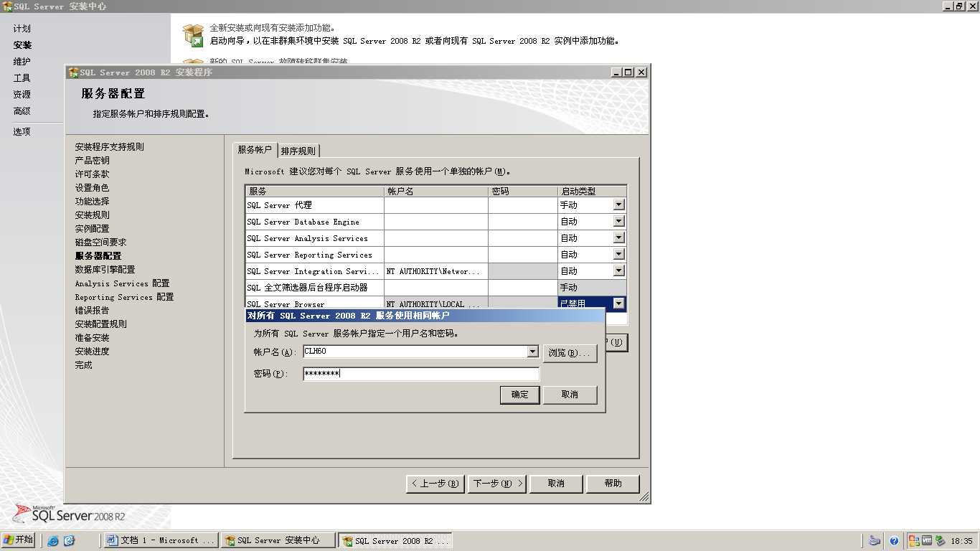Viewport: 980px width, 551px height.
Task: Confirm with the 确定 button
Action: pyautogui.click(x=519, y=395)
